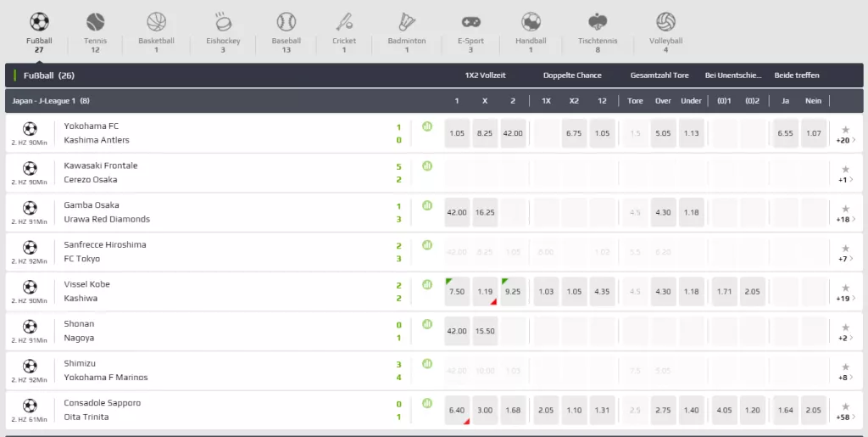Choose the Basketball sport icon
This screenshot has height=437, width=868.
pyautogui.click(x=156, y=23)
